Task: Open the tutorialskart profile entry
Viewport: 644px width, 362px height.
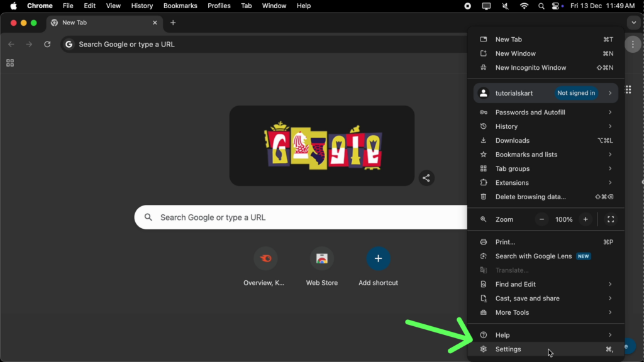Action: (546, 93)
